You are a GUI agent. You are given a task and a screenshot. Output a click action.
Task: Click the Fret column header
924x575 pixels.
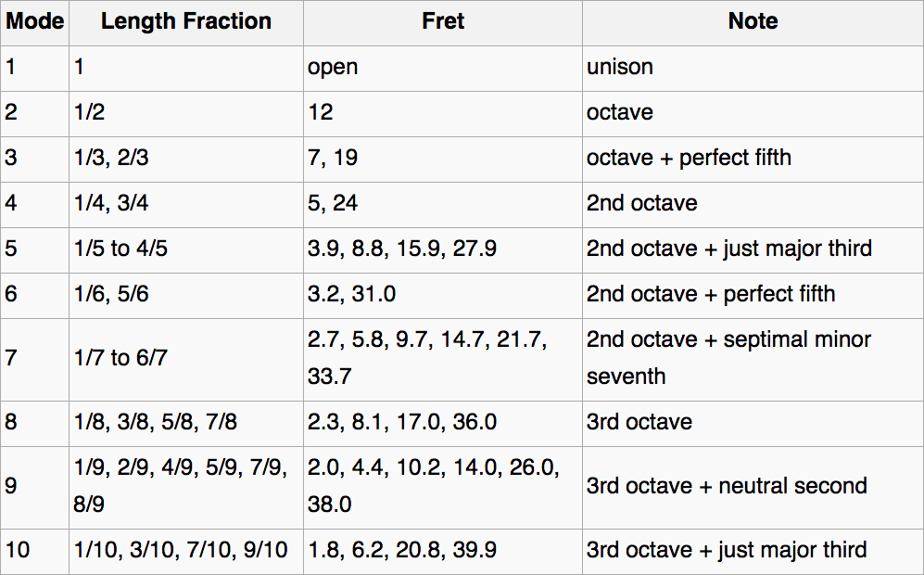click(443, 22)
